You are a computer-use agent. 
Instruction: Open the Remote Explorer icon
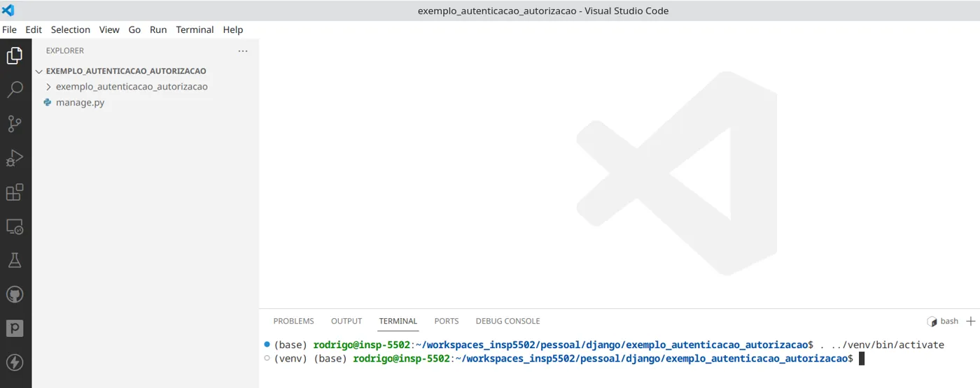point(15,227)
